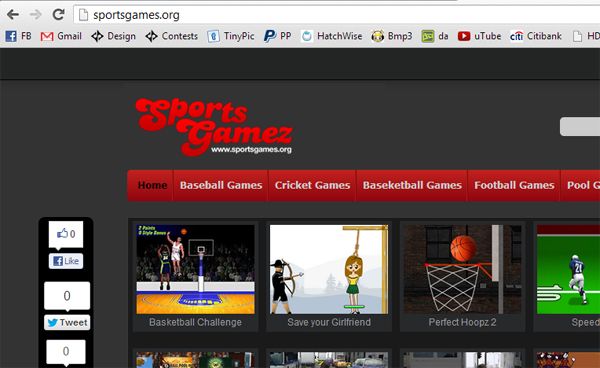Open the Bmp3 bookmark

coord(392,36)
